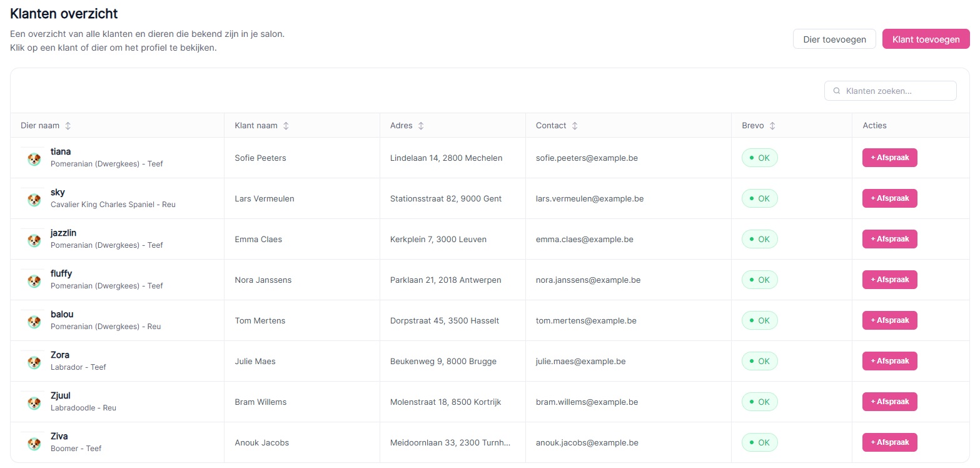The height and width of the screenshot is (468, 980).
Task: Open the profile of pet Zjuul
Action: (61, 395)
